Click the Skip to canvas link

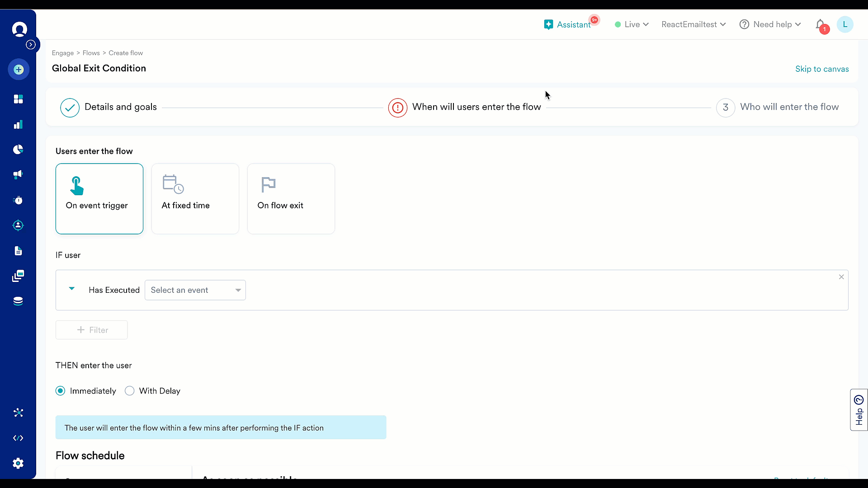(x=821, y=69)
